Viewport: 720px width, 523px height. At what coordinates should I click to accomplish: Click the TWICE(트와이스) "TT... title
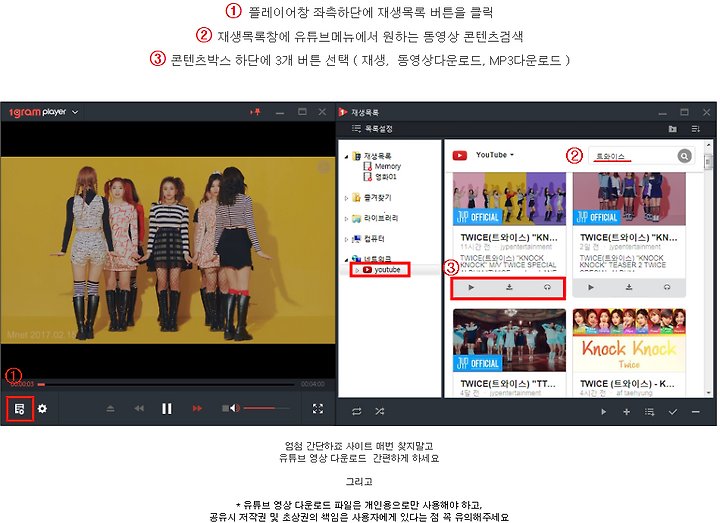(508, 383)
